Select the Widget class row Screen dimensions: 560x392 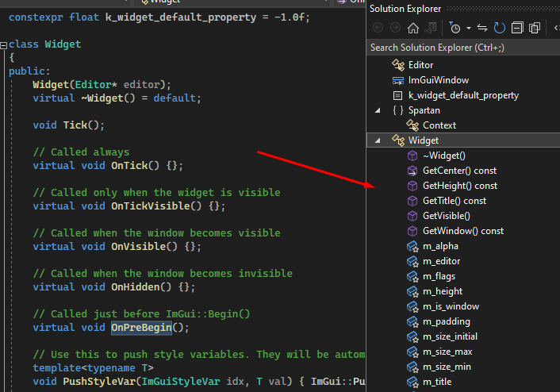point(463,140)
